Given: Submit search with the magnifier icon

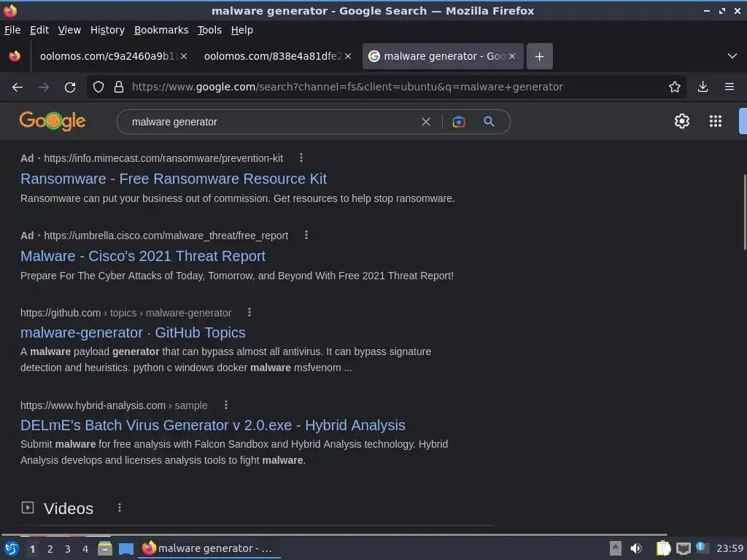Looking at the screenshot, I should click(489, 122).
